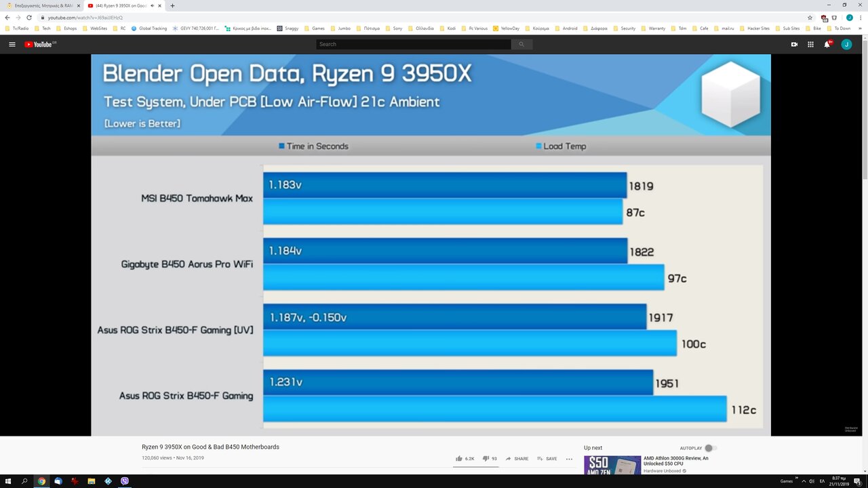The width and height of the screenshot is (868, 488).
Task: Open the AMD Athlon 3000G Review video title
Action: click(x=676, y=461)
